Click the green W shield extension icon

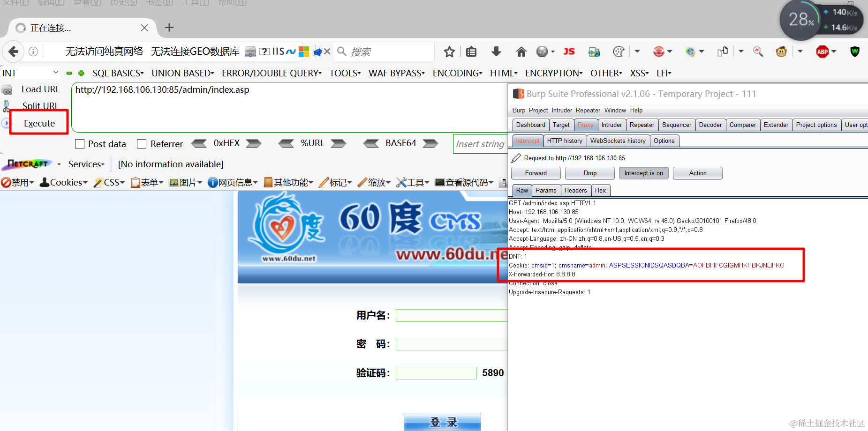pos(855,52)
